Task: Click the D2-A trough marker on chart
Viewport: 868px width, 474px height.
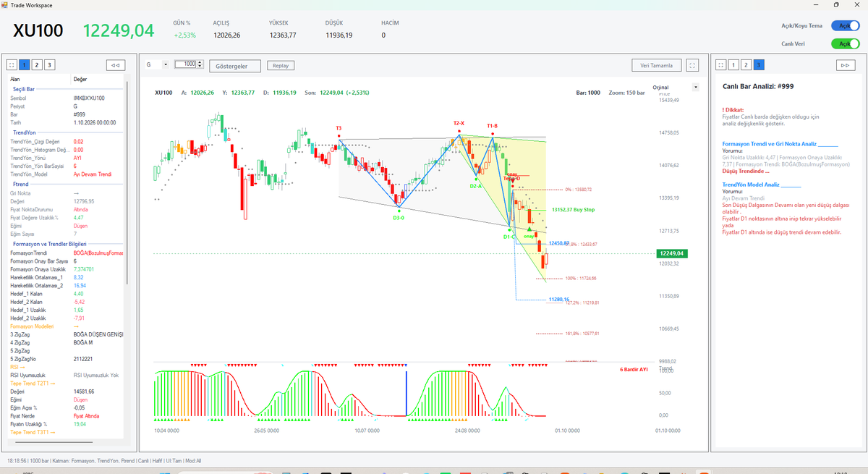Action: 476,186
